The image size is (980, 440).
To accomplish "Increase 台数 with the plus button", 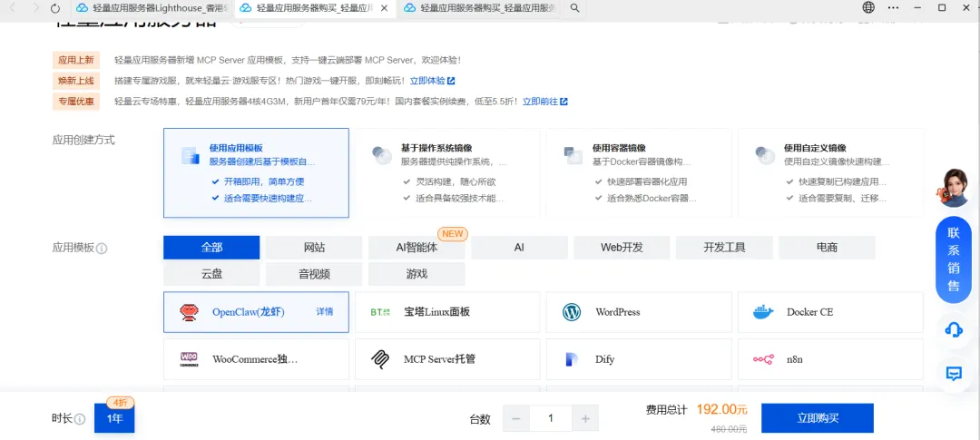I will pos(585,418).
